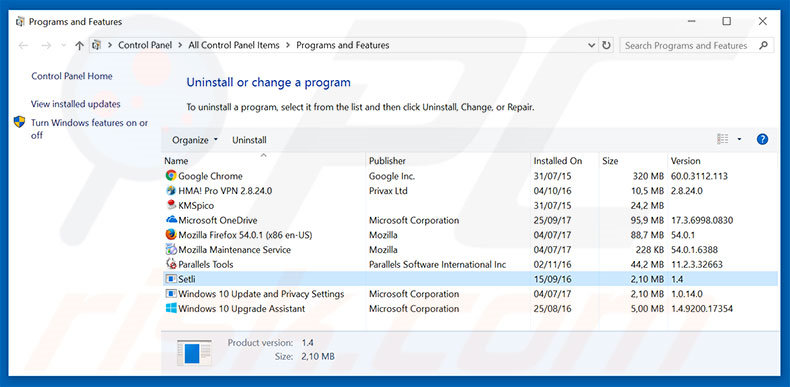Open the address bar history dropdown
This screenshot has height=387, width=790.
coord(591,45)
